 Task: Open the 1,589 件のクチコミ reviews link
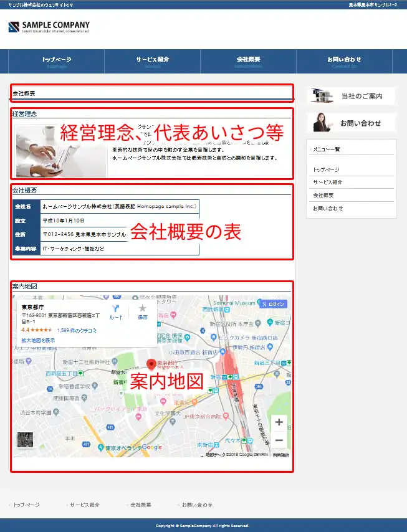pyautogui.click(x=76, y=330)
